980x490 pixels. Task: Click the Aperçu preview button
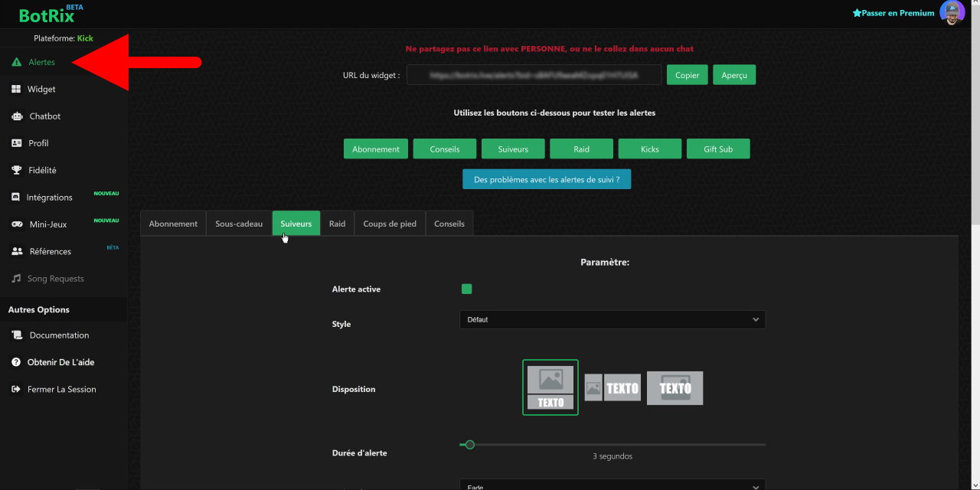(x=734, y=74)
